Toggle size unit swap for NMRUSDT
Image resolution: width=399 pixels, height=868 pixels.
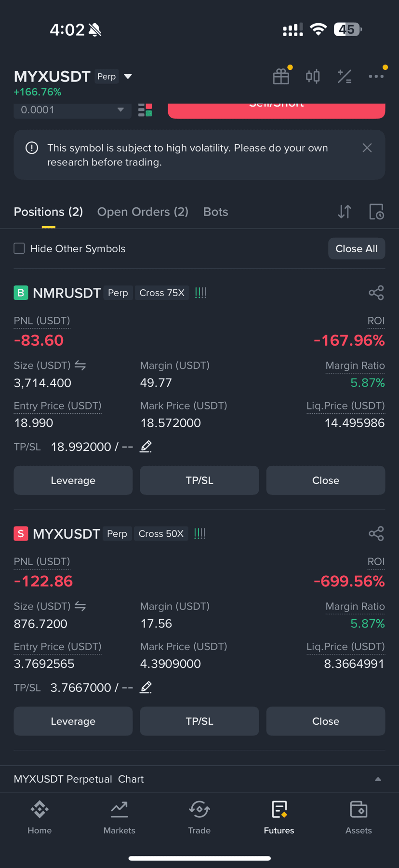(80, 366)
